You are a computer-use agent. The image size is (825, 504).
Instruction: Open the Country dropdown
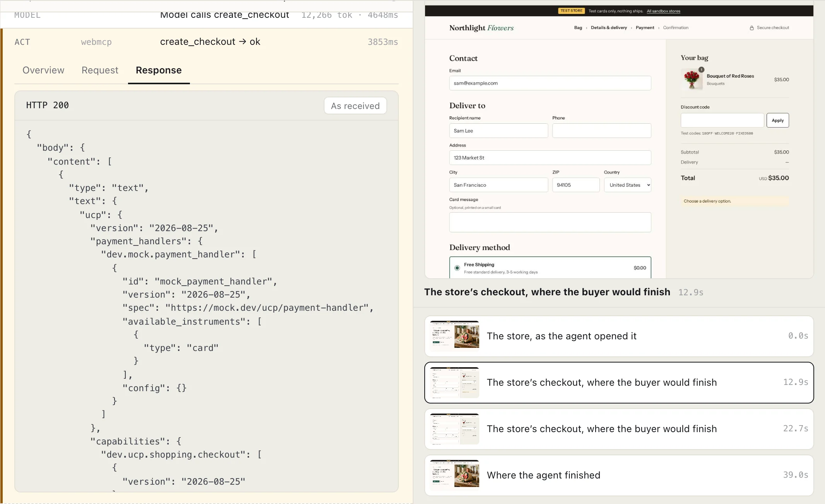pyautogui.click(x=627, y=185)
